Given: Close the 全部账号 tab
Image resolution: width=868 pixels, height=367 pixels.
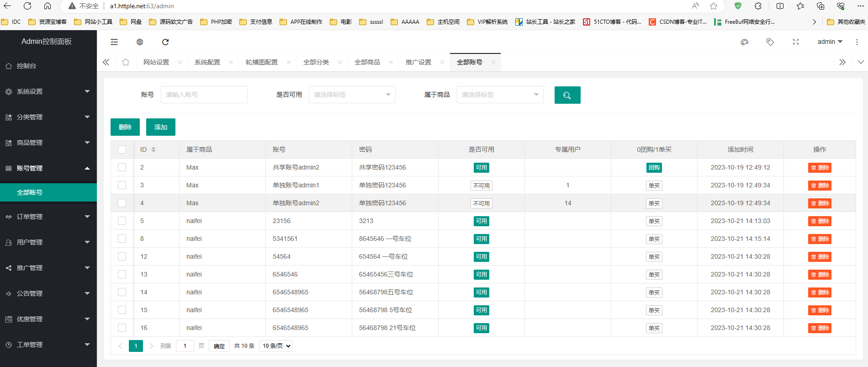Looking at the screenshot, I should [x=493, y=63].
